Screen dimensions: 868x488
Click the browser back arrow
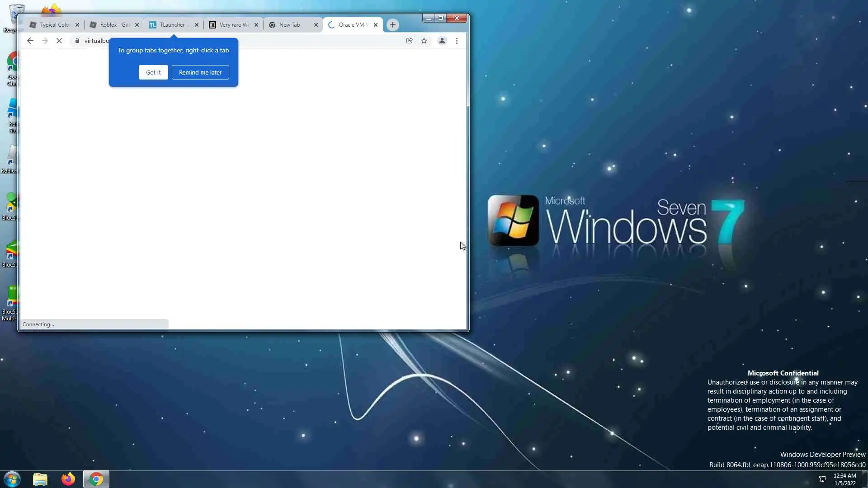pyautogui.click(x=30, y=41)
